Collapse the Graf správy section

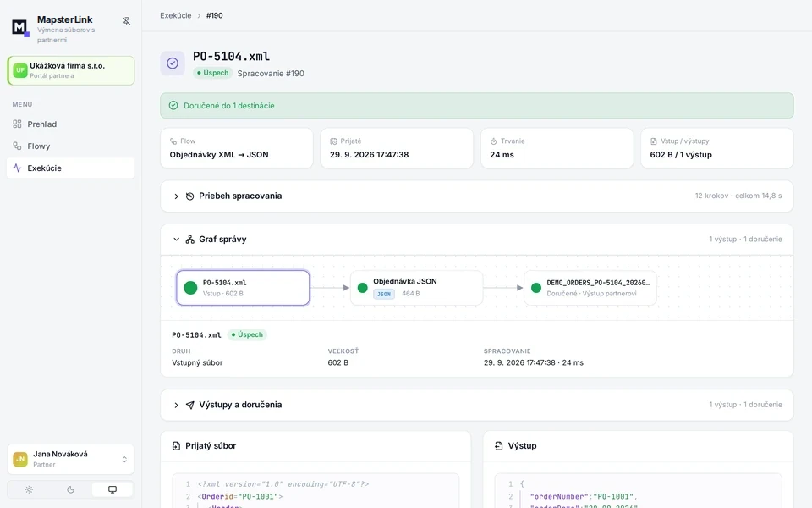point(476,239)
